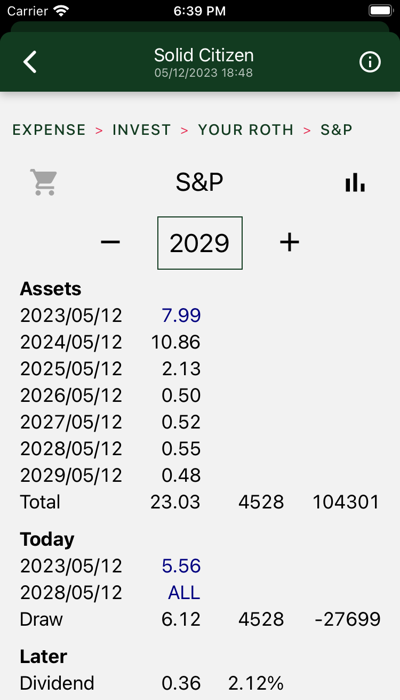
Task: Tap the shopping cart icon
Action: (43, 182)
